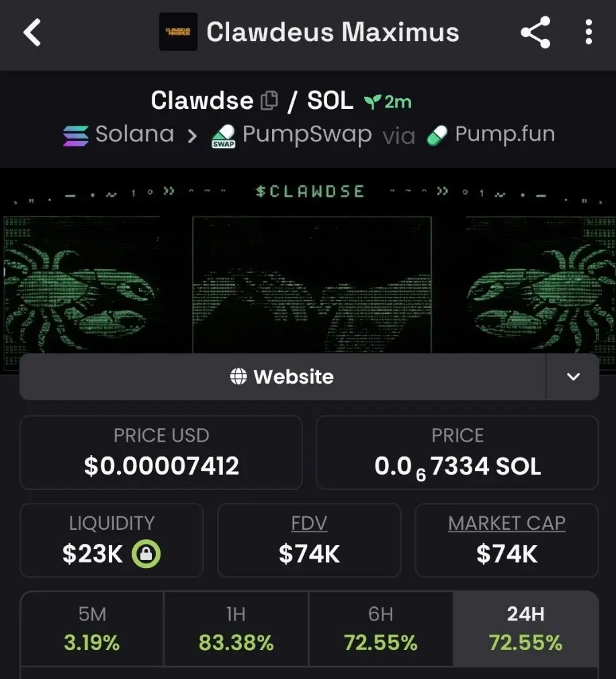This screenshot has width=616, height=679.
Task: Tap the back arrow icon
Action: pos(32,32)
